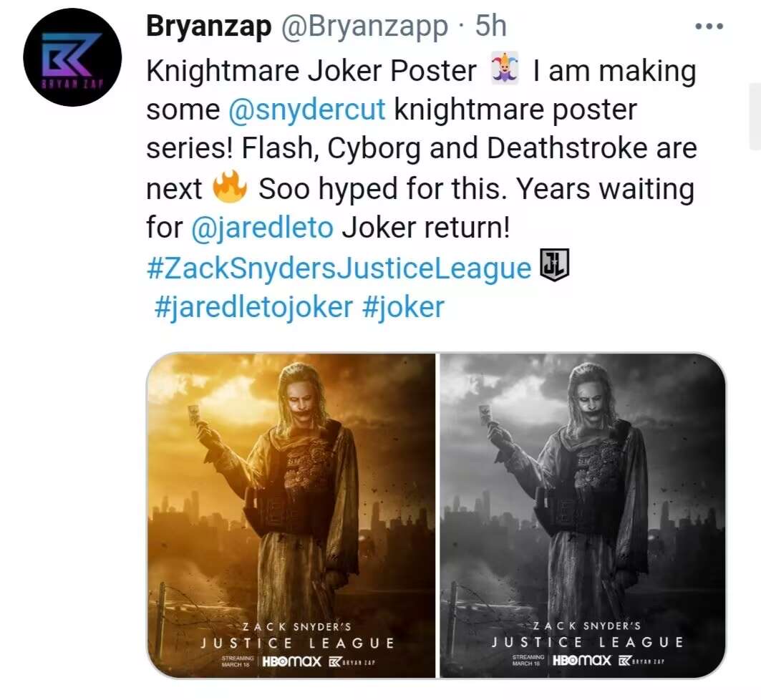Go to the @jaredleto mention

(263, 228)
